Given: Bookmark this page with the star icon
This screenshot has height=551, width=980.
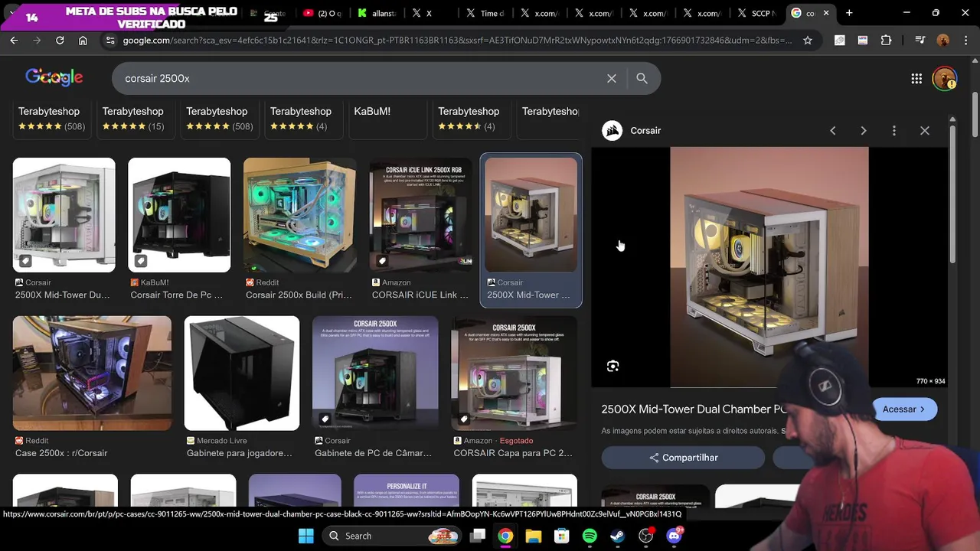Looking at the screenshot, I should click(x=807, y=40).
